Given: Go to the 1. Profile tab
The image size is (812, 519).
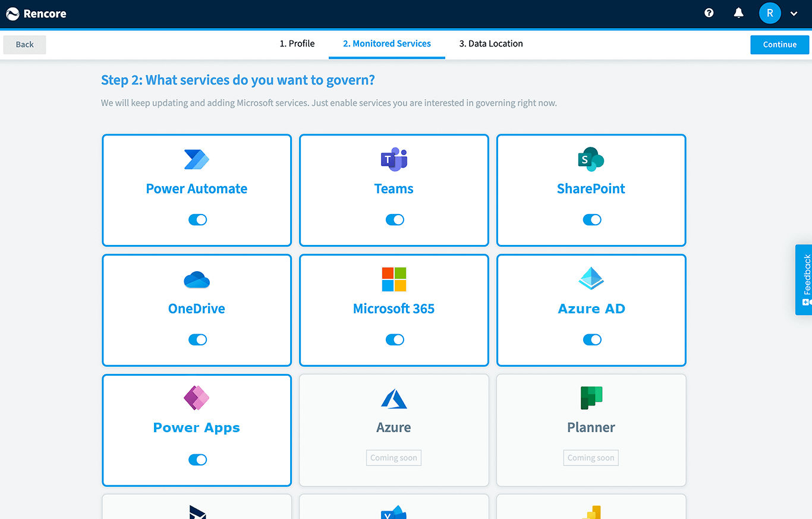Looking at the screenshot, I should [x=297, y=43].
